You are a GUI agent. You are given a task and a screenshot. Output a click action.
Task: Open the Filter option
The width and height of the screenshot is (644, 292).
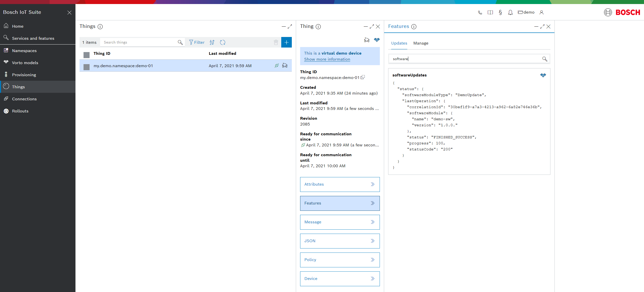pyautogui.click(x=197, y=42)
